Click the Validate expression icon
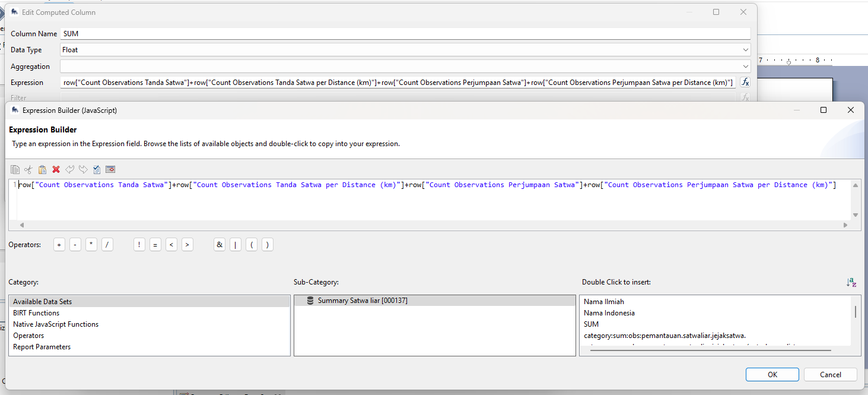868x395 pixels. click(96, 169)
